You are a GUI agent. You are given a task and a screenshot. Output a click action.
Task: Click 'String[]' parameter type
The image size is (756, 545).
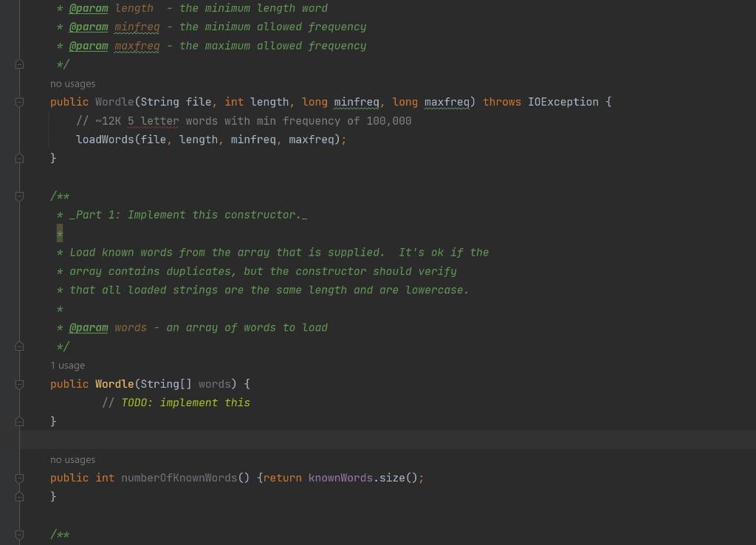166,385
